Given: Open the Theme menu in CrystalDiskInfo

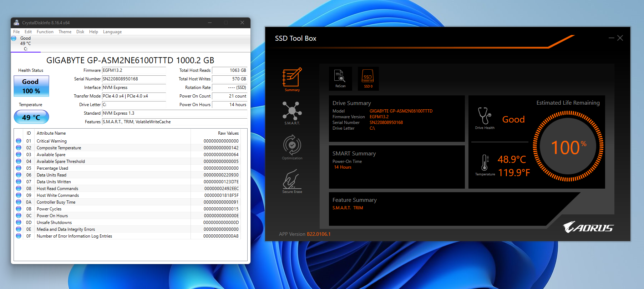Looking at the screenshot, I should (65, 32).
